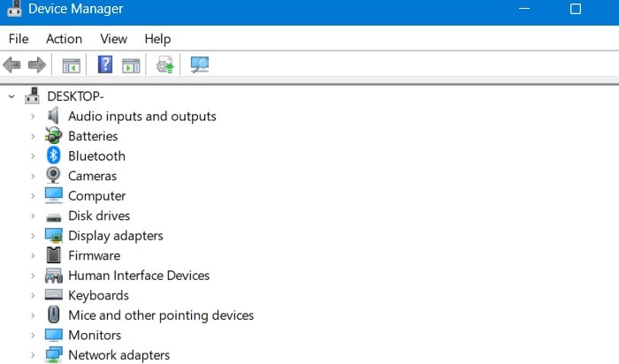Click the Audio inputs and outputs speaker icon

[x=53, y=116]
